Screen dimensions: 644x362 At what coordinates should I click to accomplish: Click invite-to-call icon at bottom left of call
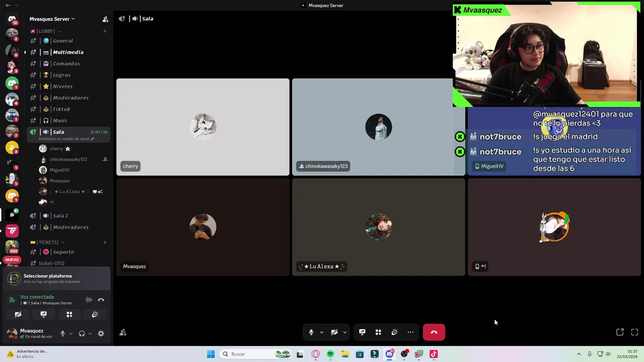(x=123, y=333)
